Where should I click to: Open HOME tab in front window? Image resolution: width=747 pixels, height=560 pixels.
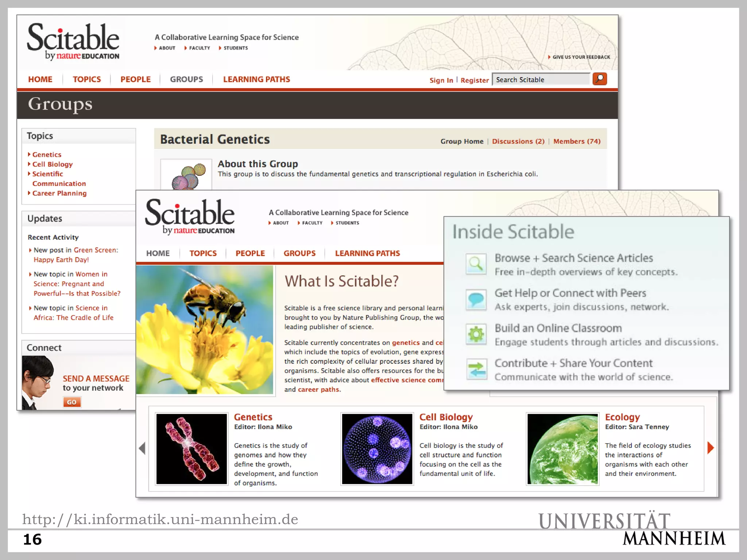158,253
